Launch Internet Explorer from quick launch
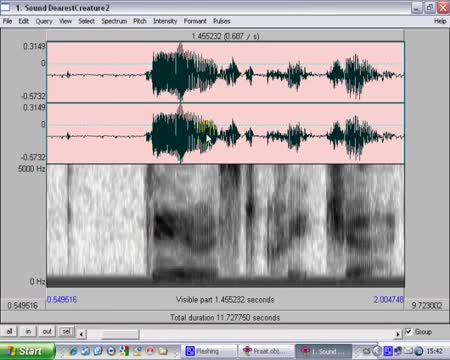Screen dimensions: 450x360 [73, 351]
